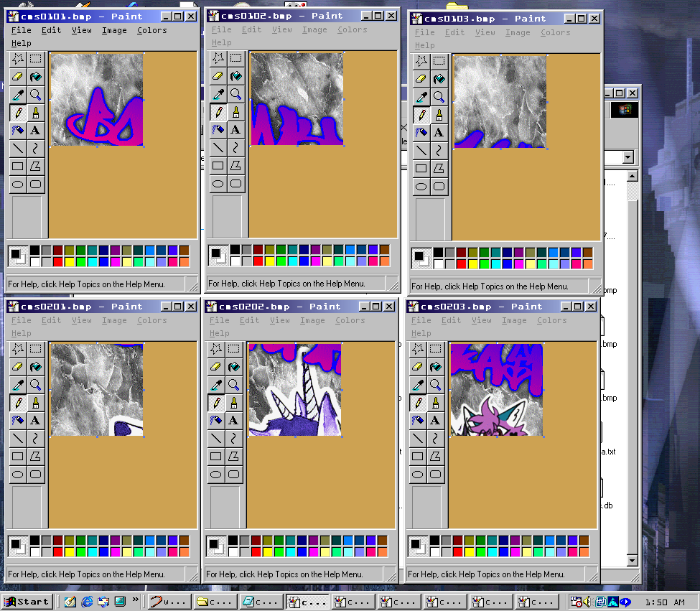Expand the quick launch overflow chevron

point(136,599)
